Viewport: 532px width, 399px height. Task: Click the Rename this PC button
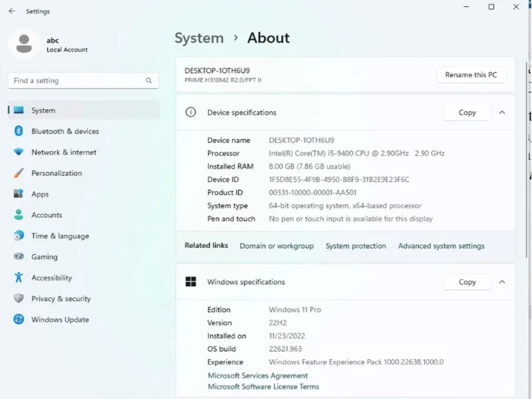471,74
